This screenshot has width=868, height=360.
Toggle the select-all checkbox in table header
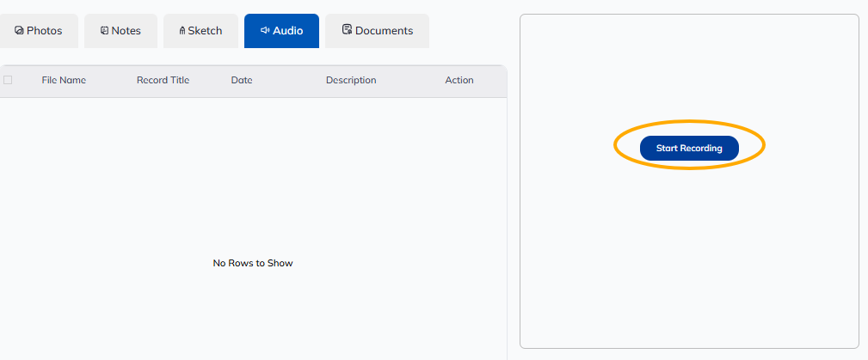point(8,80)
